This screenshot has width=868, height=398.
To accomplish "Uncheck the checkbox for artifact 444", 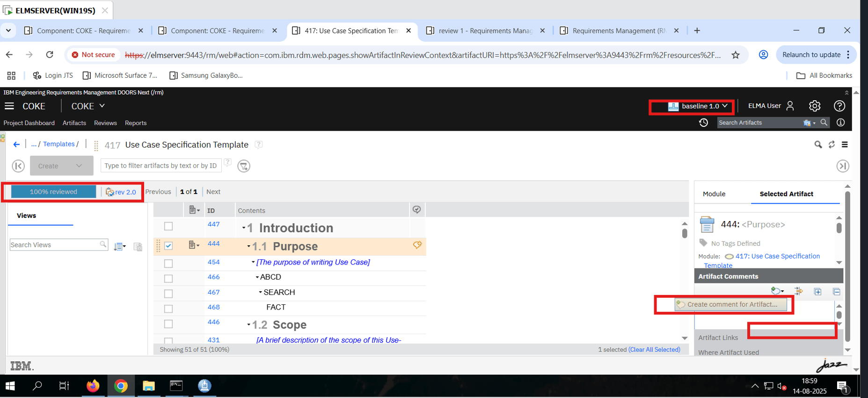I will click(x=168, y=246).
